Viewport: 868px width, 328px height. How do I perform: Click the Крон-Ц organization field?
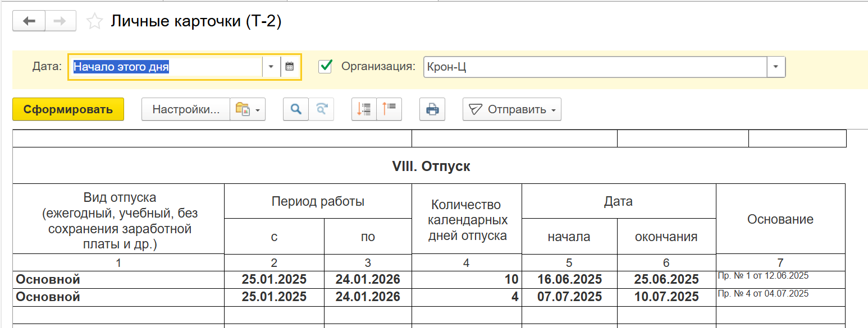point(596,67)
